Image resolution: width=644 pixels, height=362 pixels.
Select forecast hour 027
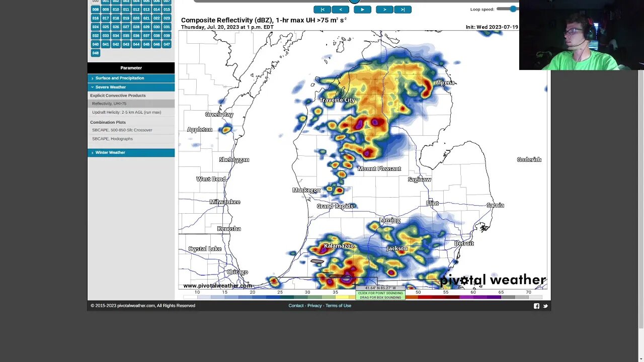126,27
